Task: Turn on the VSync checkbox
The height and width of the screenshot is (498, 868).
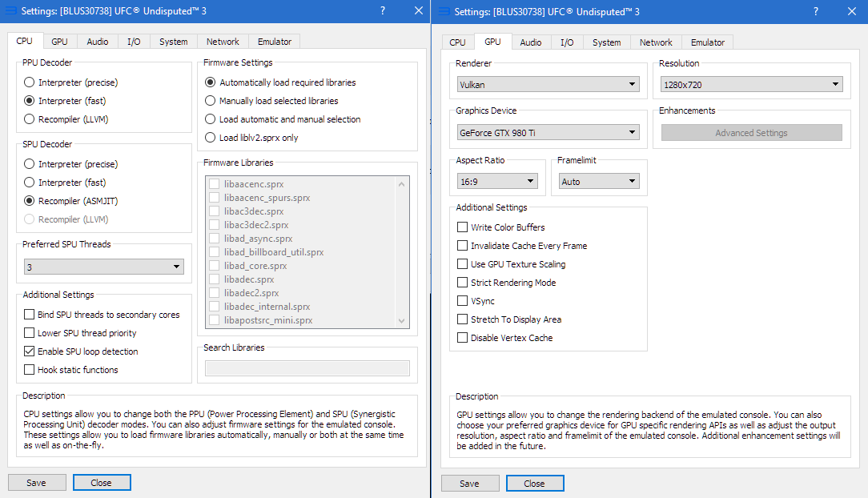Action: [463, 301]
